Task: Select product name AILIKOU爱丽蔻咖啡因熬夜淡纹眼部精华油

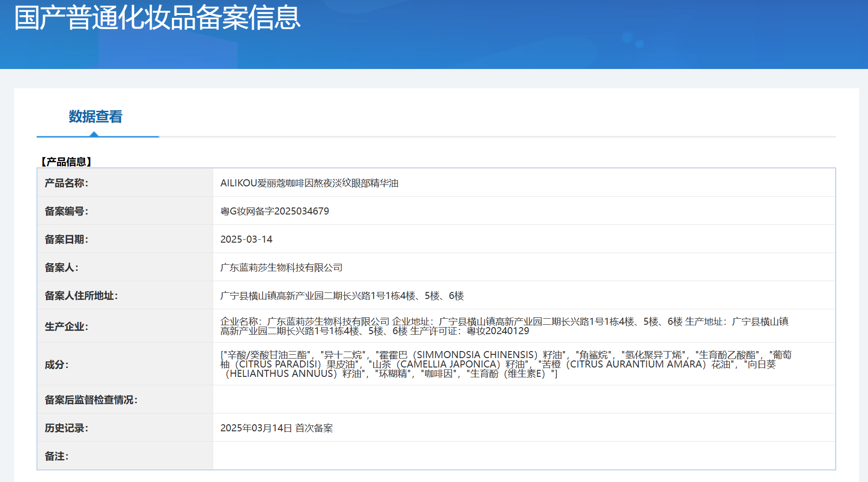Action: pos(309,183)
